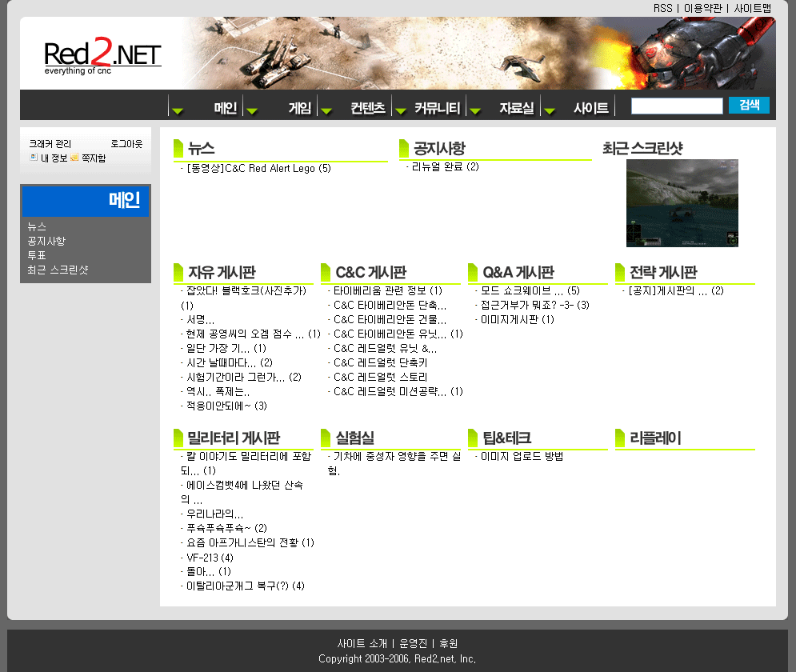This screenshot has width=796, height=672.
Task: Open the 컨텐츠 navigation menu
Action: (368, 108)
